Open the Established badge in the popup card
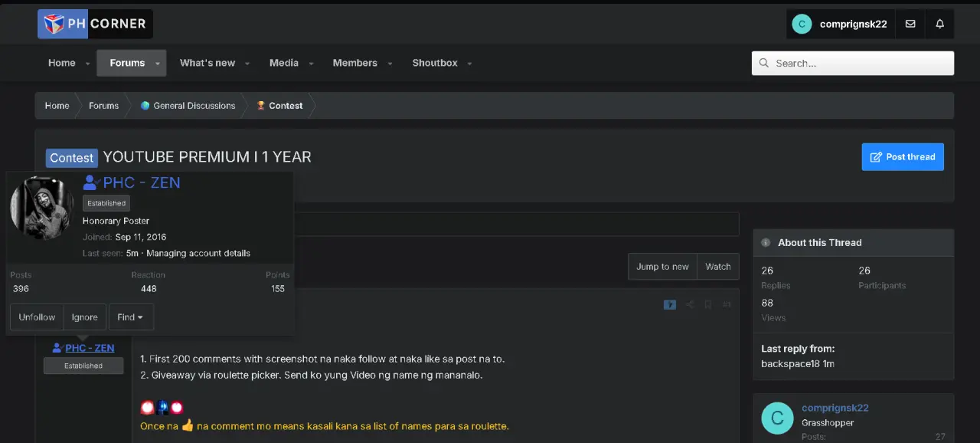 tap(106, 203)
